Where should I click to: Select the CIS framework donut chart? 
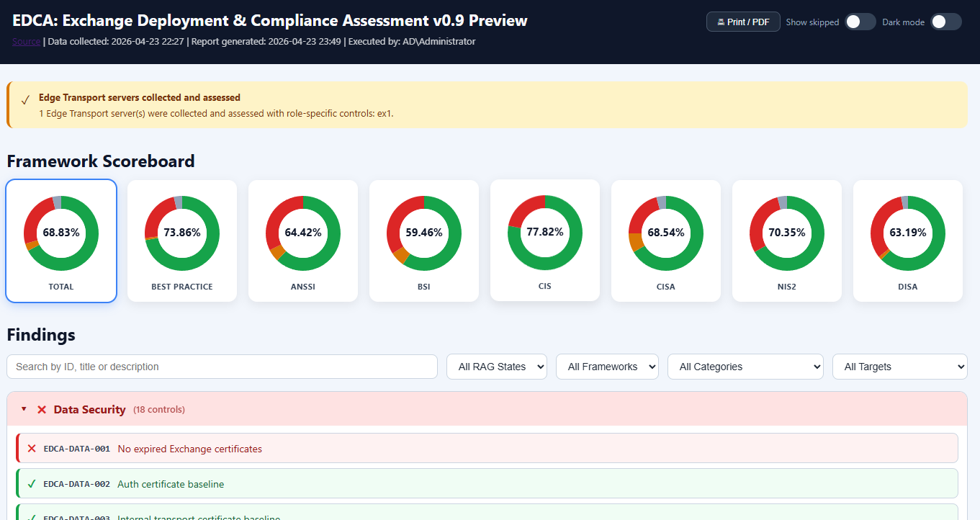545,240
